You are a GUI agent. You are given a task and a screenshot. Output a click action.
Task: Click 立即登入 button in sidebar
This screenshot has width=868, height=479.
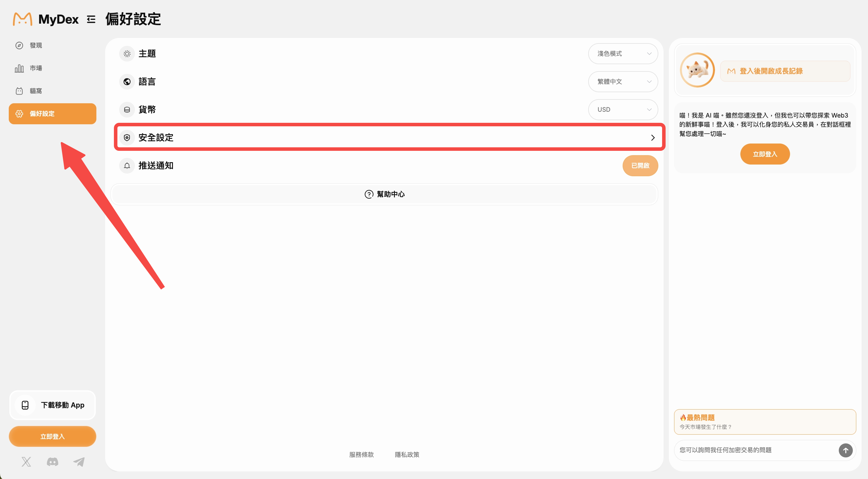[53, 436]
